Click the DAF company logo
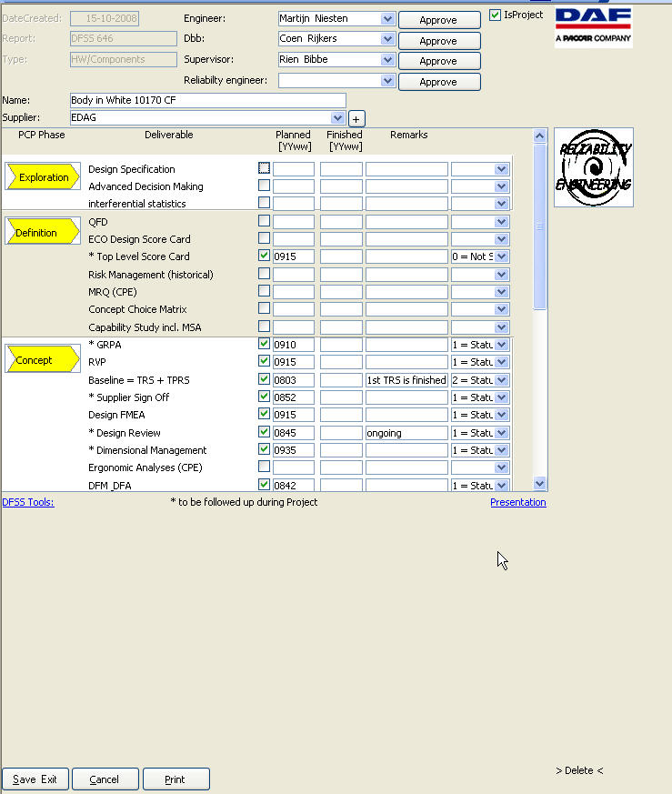 [x=594, y=27]
